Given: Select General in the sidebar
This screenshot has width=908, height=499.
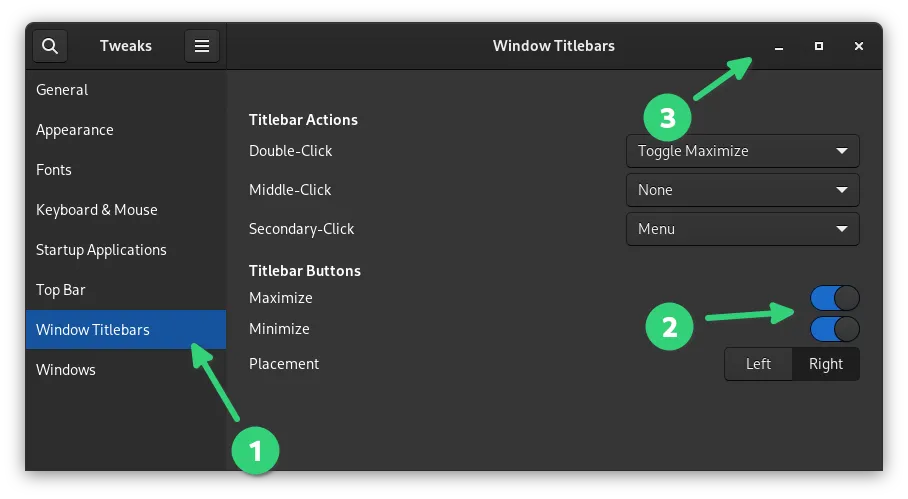Looking at the screenshot, I should point(62,90).
